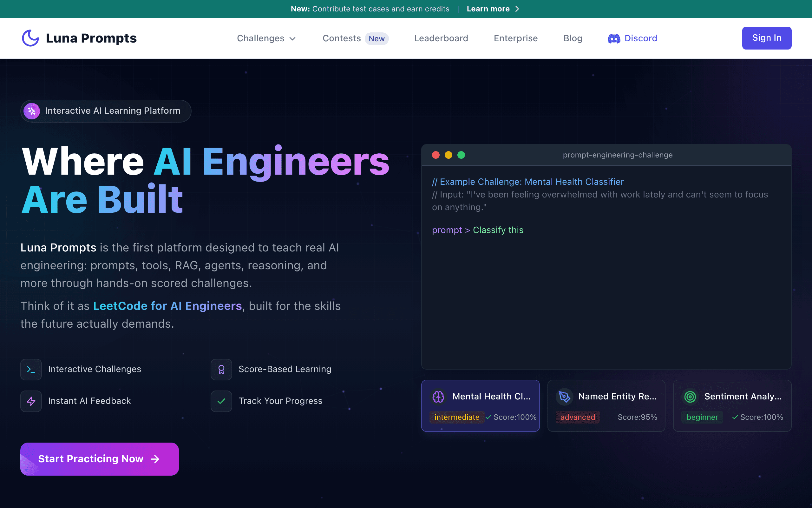
Task: Click the green dot in the code window
Action: (x=462, y=155)
